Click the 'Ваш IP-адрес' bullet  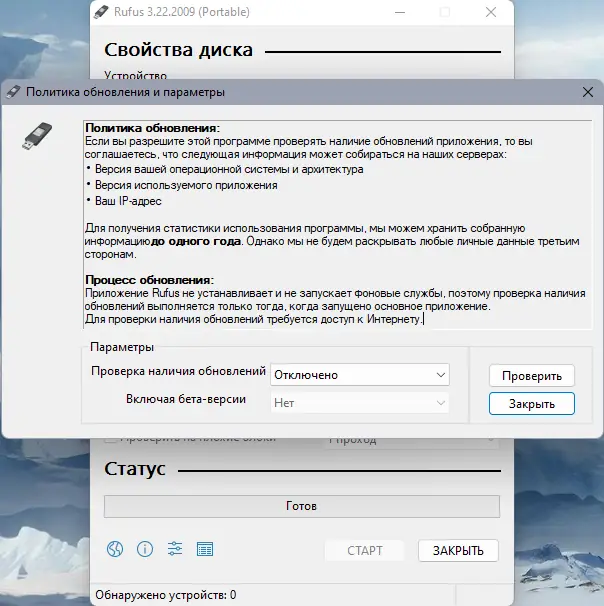tap(128, 201)
